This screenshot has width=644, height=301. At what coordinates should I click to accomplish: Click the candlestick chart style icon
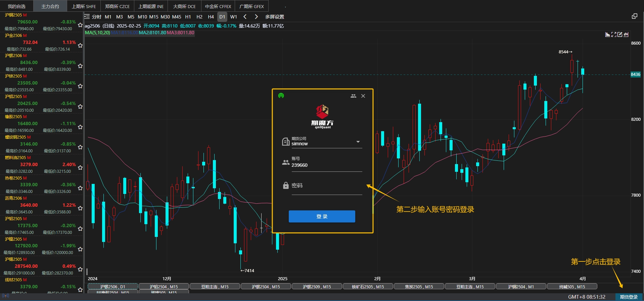point(626,35)
